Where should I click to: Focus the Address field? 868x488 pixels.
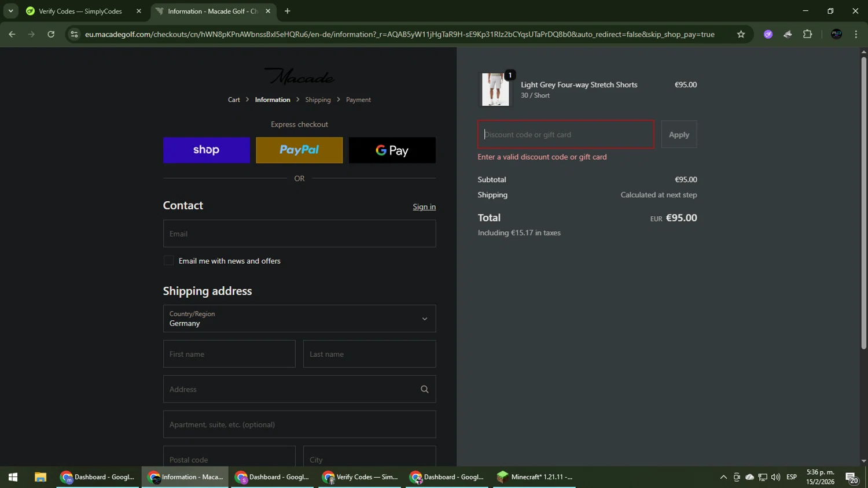[299, 389]
